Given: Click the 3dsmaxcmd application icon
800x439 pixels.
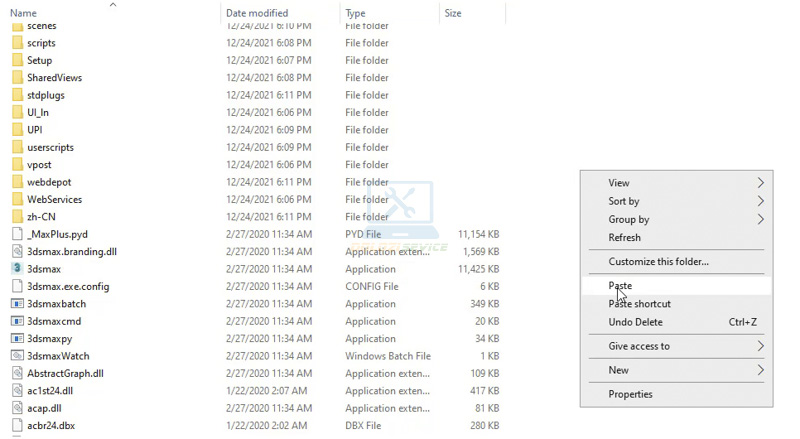Looking at the screenshot, I should tap(17, 321).
